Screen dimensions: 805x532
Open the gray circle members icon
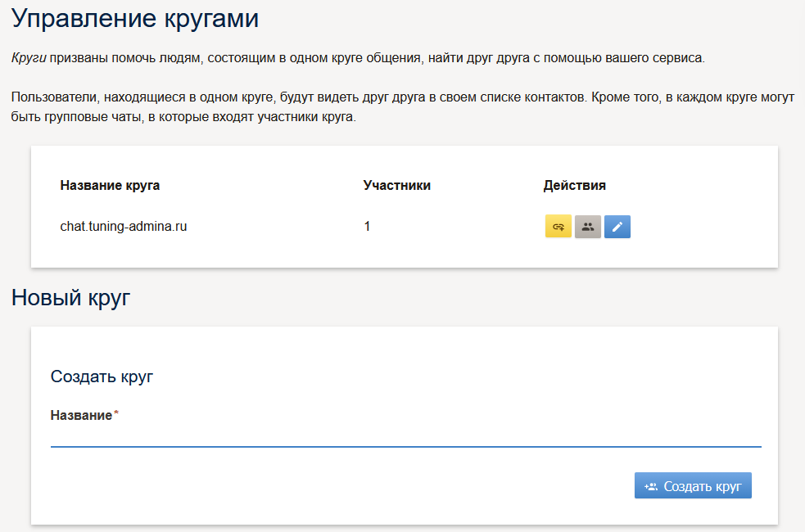pyautogui.click(x=588, y=227)
